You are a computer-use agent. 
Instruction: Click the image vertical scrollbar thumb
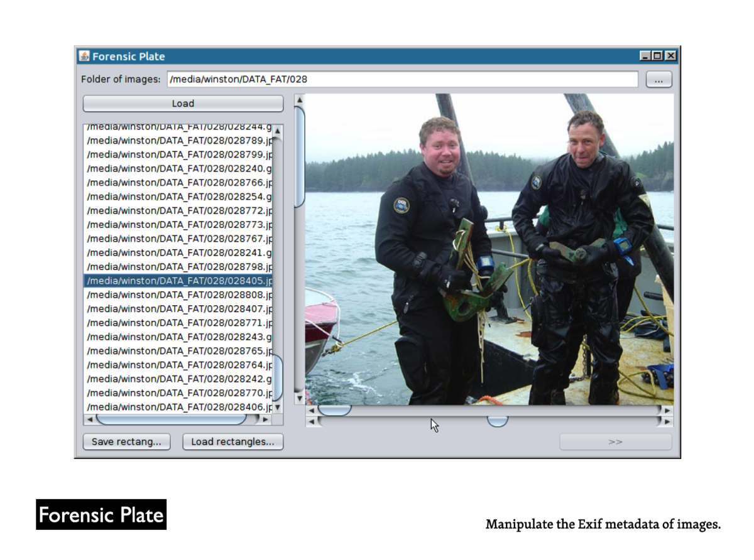click(300, 157)
